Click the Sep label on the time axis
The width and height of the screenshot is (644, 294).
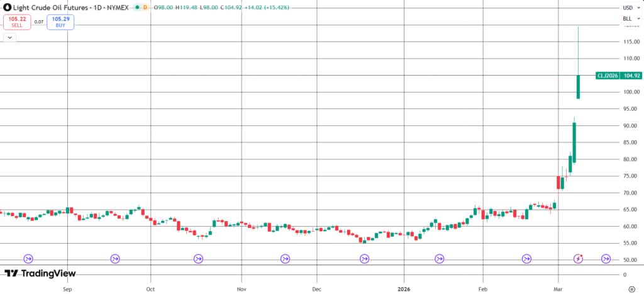(68, 289)
